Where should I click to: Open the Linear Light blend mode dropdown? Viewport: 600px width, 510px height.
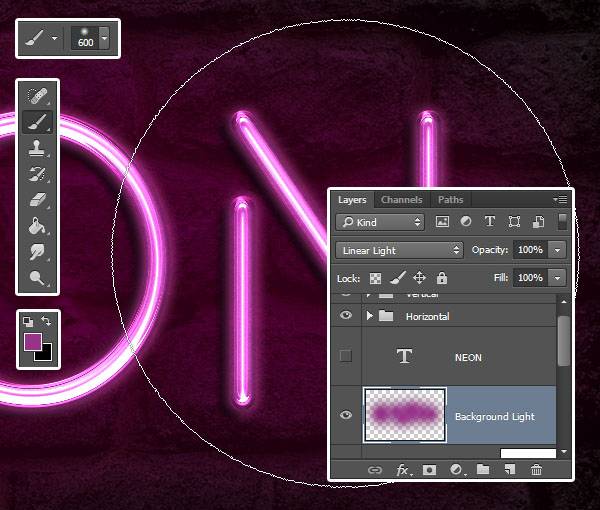tap(399, 250)
